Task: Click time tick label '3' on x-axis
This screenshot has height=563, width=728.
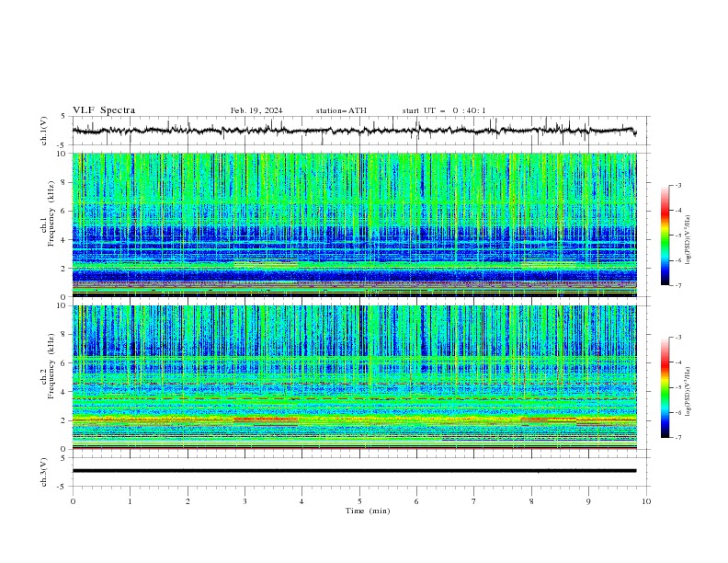Action: pyautogui.click(x=245, y=501)
